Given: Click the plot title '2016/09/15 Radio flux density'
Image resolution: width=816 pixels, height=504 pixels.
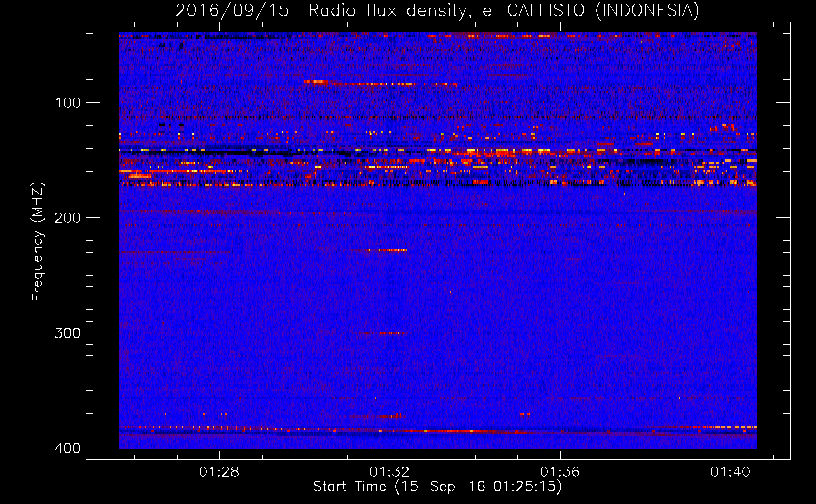Looking at the screenshot, I should click(437, 10).
